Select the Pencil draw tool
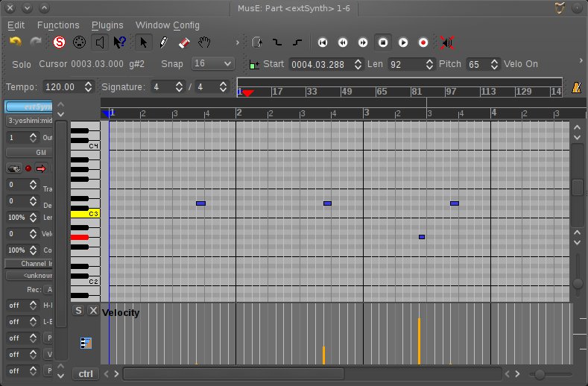The height and width of the screenshot is (386, 588). 163,42
